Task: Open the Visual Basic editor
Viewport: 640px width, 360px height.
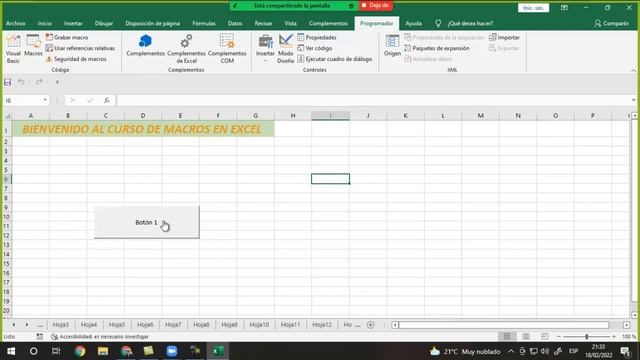Action: (x=13, y=49)
